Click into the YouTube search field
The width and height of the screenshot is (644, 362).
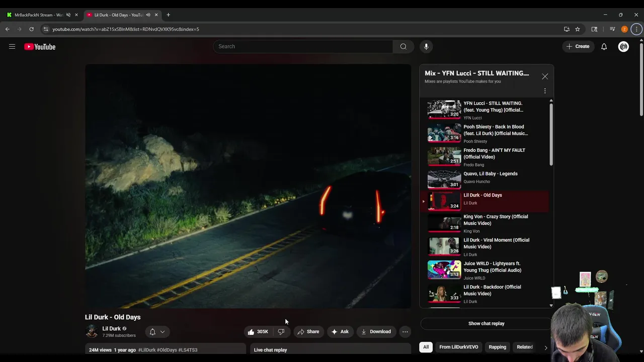point(303,46)
